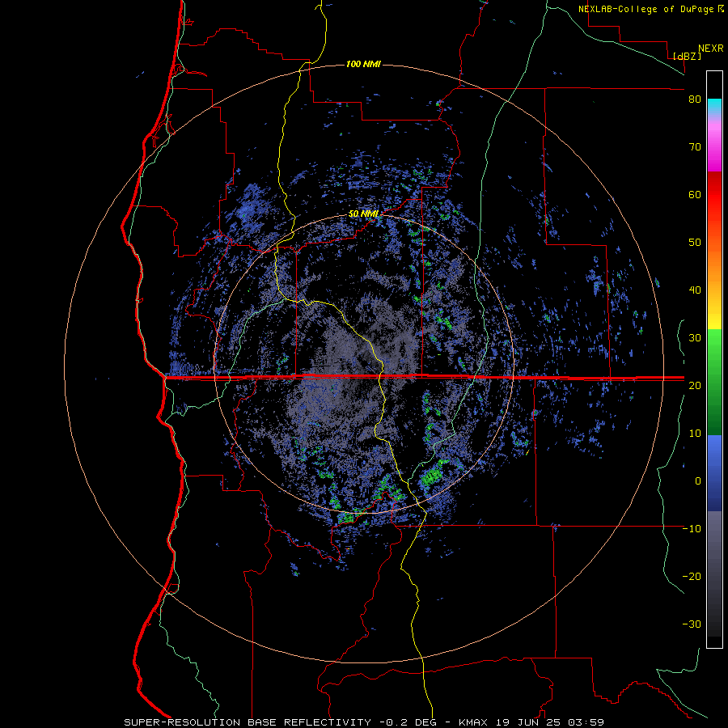Viewport: 728px width, 728px height.
Task: Click the red segment of the color bar
Action: 714,195
